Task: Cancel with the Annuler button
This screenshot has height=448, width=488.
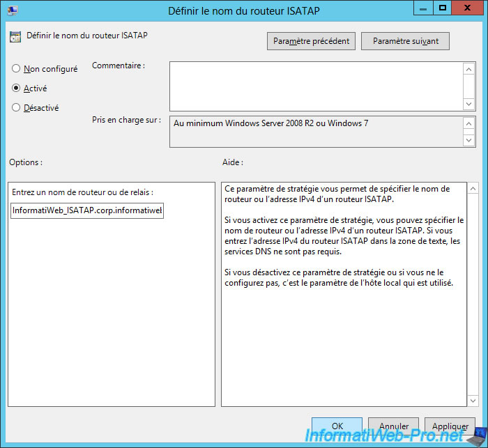Action: (x=393, y=426)
